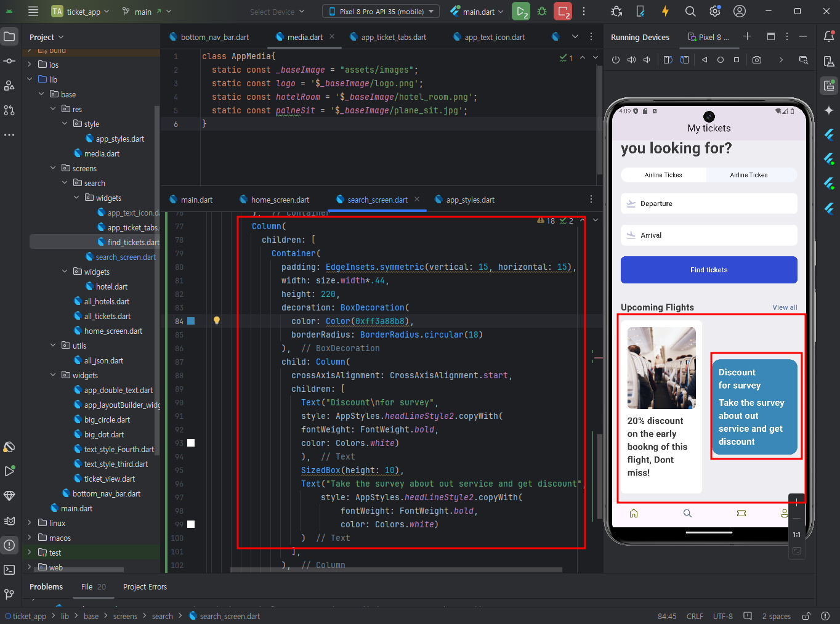This screenshot has width=840, height=624.
Task: Take emulator screenshot camera icon
Action: (757, 60)
